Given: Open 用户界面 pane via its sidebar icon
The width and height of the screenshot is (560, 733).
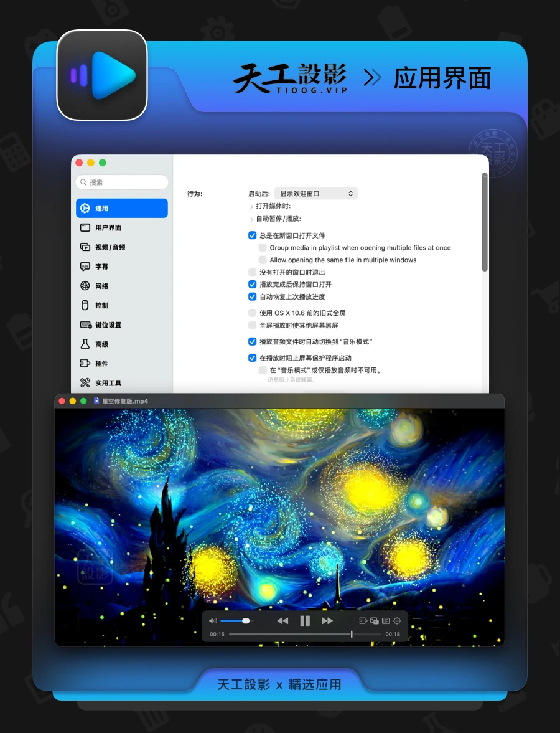Looking at the screenshot, I should coord(85,228).
